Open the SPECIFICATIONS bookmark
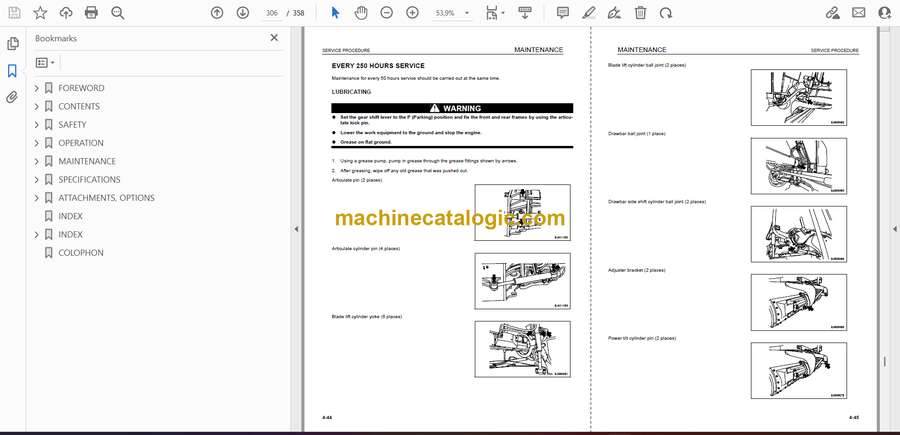The height and width of the screenshot is (435, 900). 89,180
